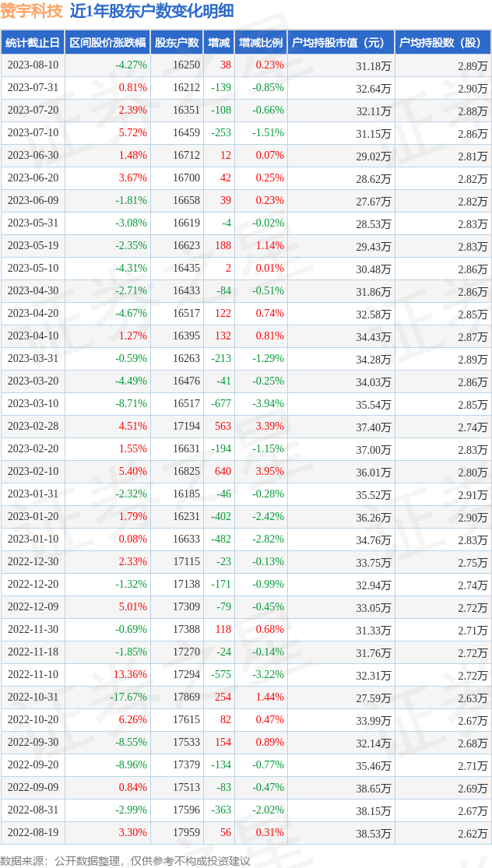Click the change ratio -2.82%
This screenshot has height=868, width=492.
(x=269, y=539)
